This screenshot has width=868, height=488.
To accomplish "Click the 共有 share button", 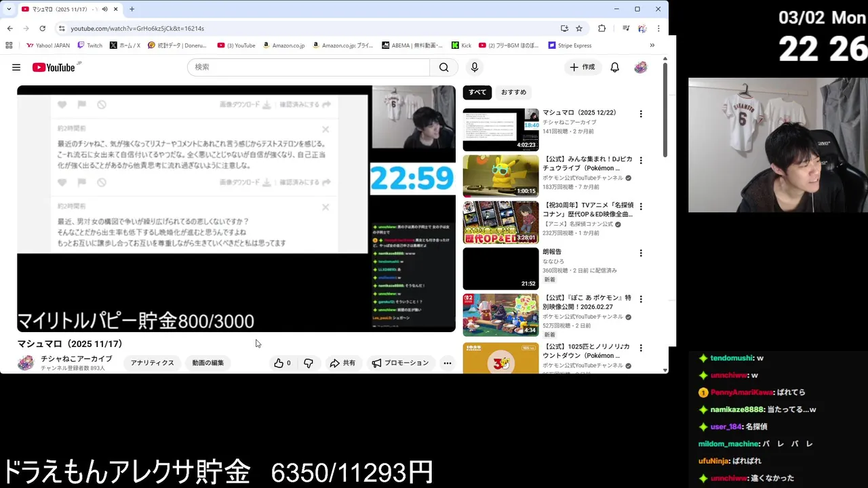I will [x=342, y=363].
